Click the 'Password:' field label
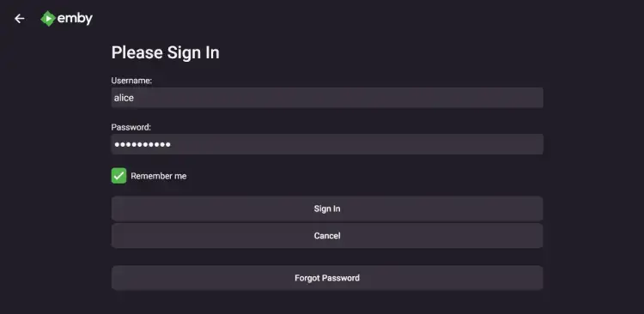 pyautogui.click(x=131, y=127)
